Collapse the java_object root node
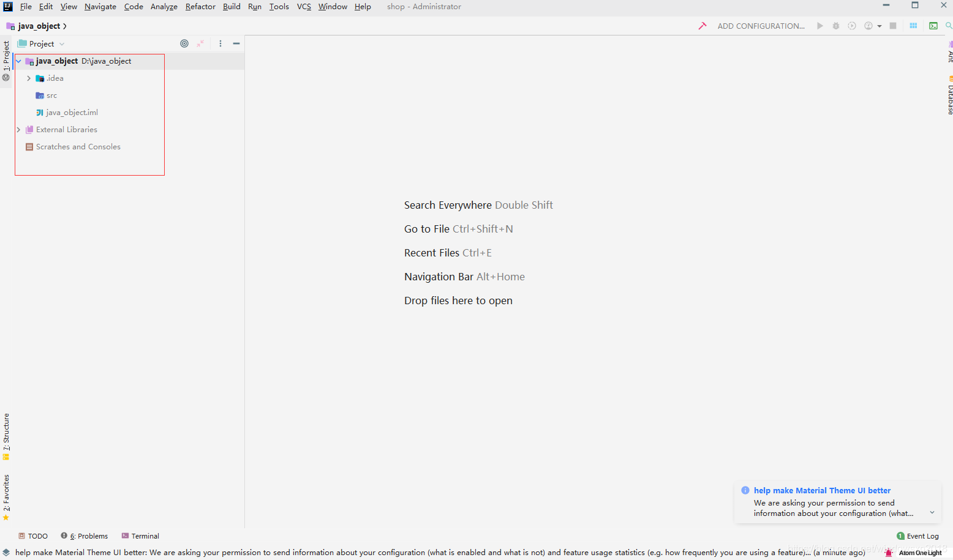 (18, 61)
